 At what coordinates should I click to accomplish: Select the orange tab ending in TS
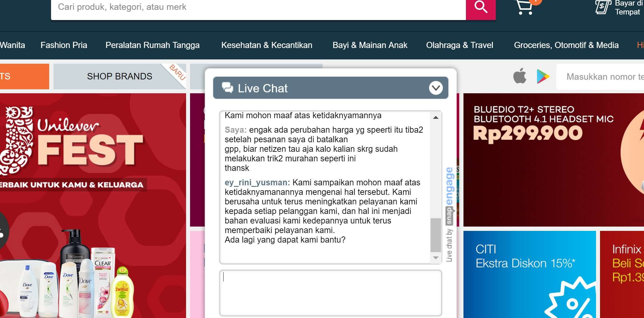[x=25, y=76]
